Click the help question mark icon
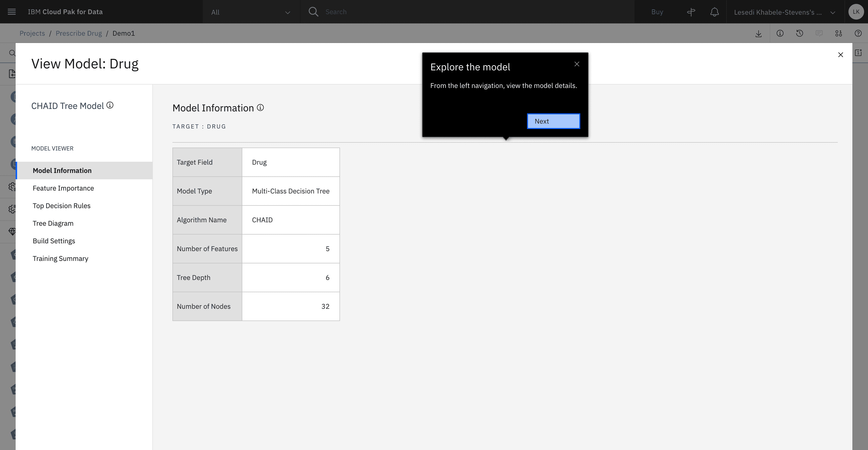This screenshot has width=868, height=450. coord(858,33)
